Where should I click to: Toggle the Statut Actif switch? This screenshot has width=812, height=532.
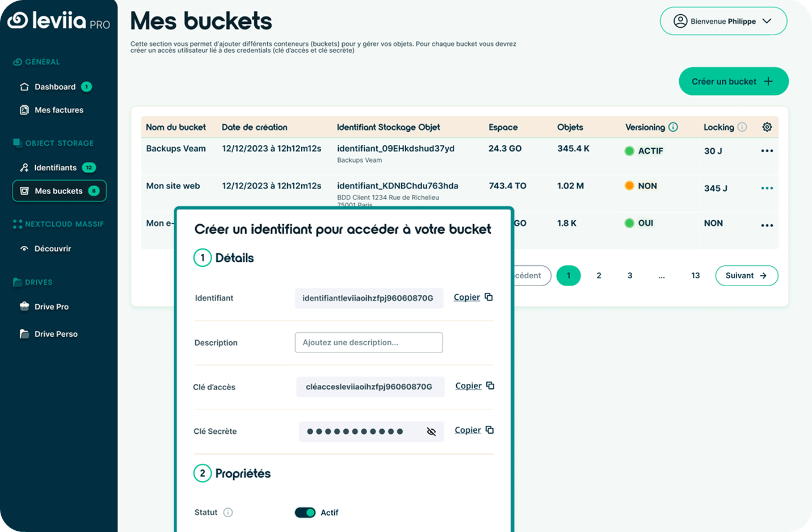click(305, 512)
